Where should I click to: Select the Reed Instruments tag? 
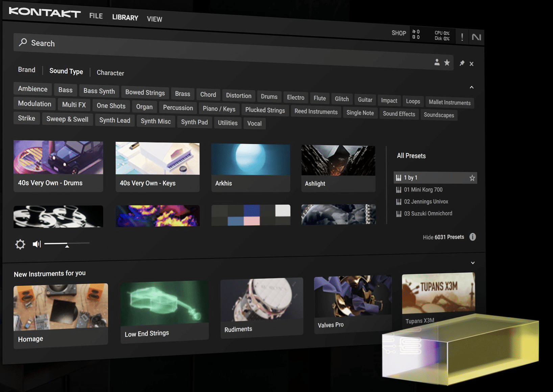tap(316, 112)
